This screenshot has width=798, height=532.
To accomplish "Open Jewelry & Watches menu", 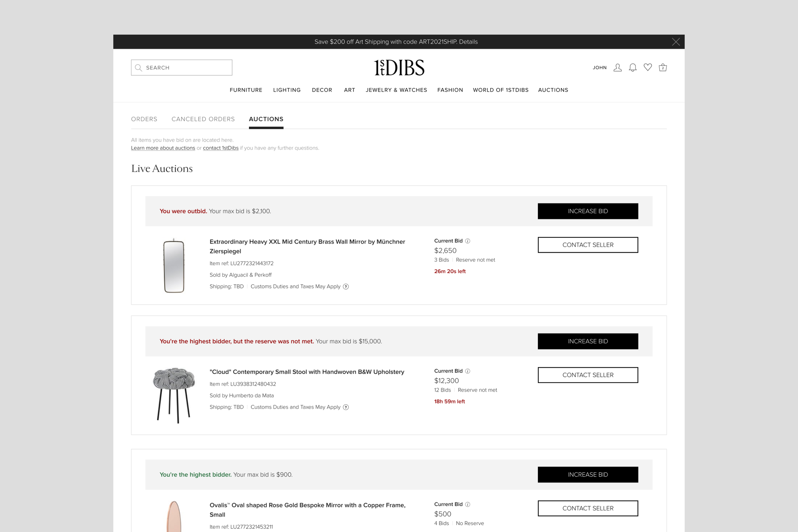I will click(x=396, y=90).
